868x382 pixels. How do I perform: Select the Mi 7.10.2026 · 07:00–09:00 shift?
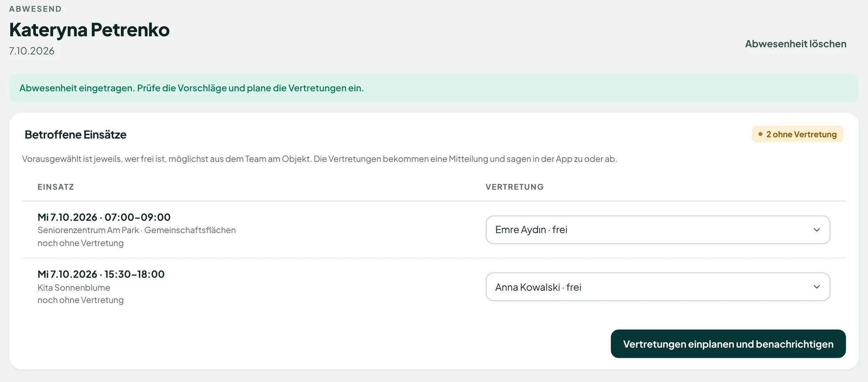click(104, 217)
